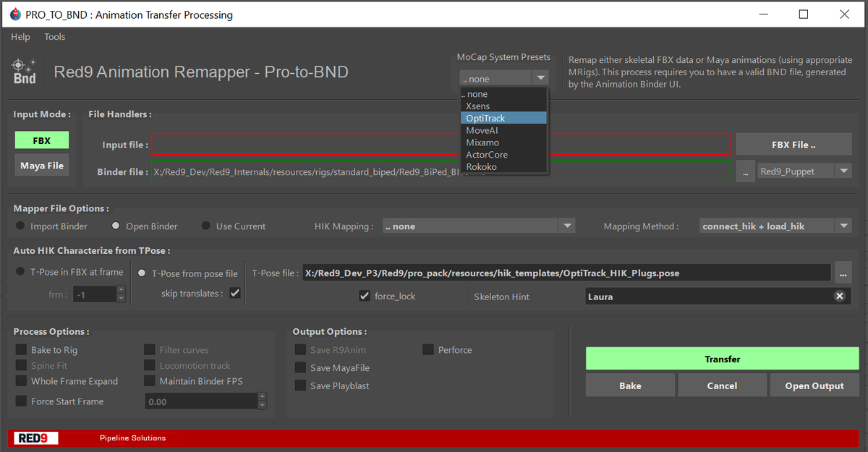Open the Help menu
The image size is (868, 452).
pos(20,37)
